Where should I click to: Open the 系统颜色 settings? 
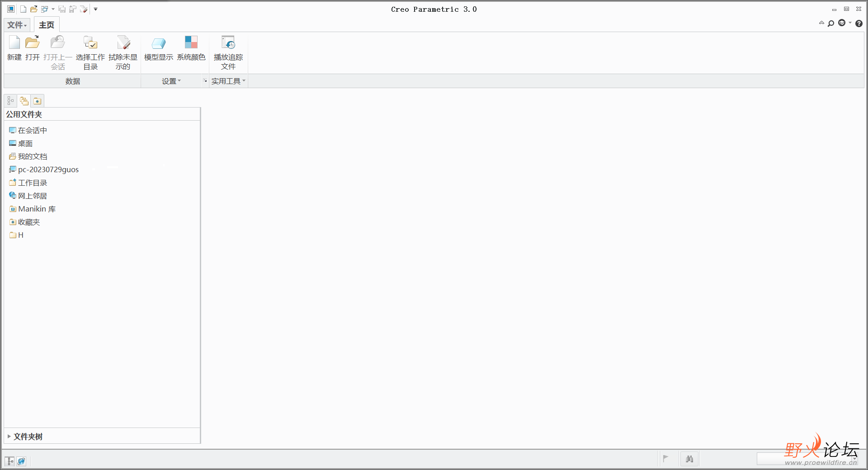click(x=191, y=47)
